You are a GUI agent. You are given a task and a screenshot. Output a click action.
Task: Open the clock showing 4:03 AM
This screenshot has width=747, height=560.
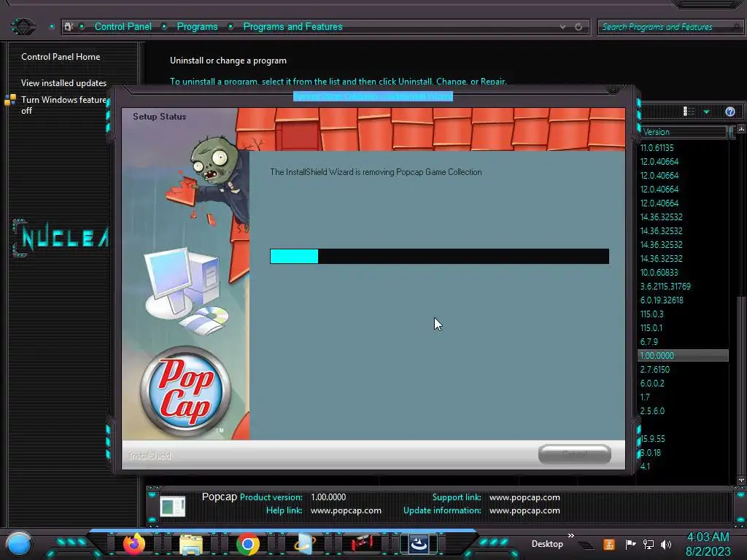708,544
